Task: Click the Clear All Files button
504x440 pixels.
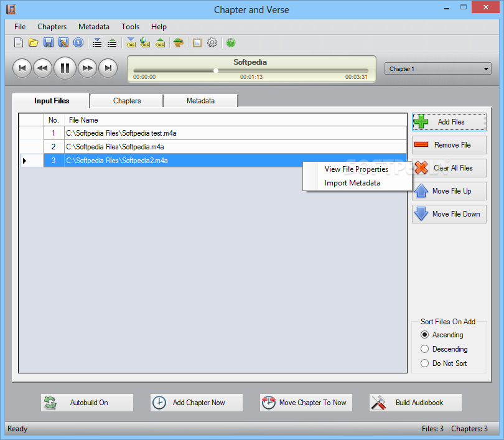Action: click(449, 168)
